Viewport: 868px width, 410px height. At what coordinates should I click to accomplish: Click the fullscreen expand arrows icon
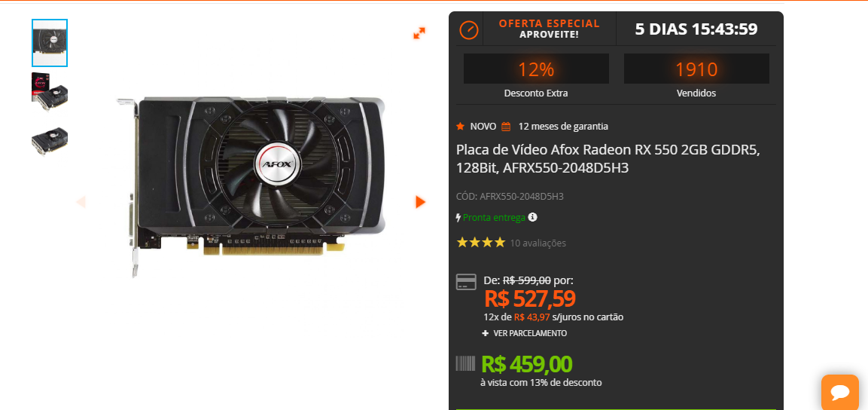pos(419,33)
